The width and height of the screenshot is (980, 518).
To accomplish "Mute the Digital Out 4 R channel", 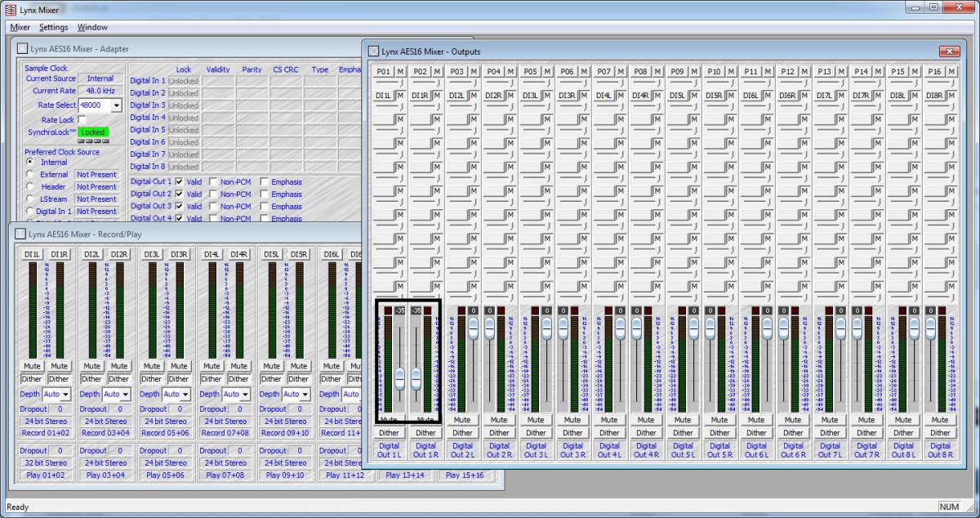I will (x=646, y=420).
